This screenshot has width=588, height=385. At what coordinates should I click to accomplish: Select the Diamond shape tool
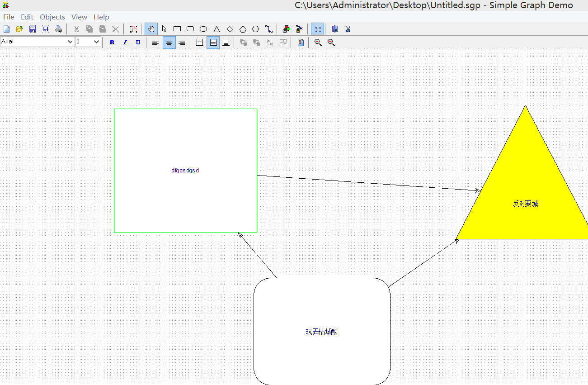230,29
